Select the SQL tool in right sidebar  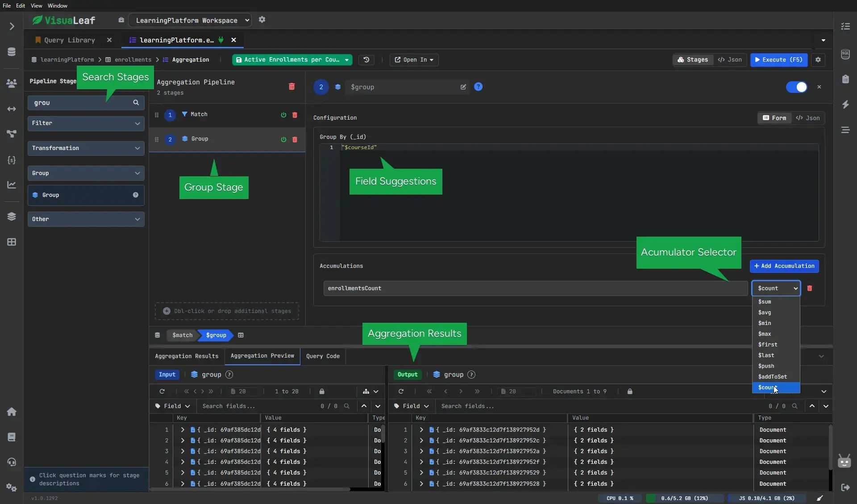[x=846, y=54]
